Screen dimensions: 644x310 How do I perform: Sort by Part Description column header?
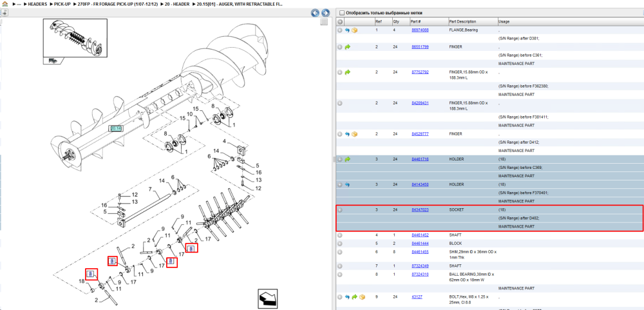point(472,22)
